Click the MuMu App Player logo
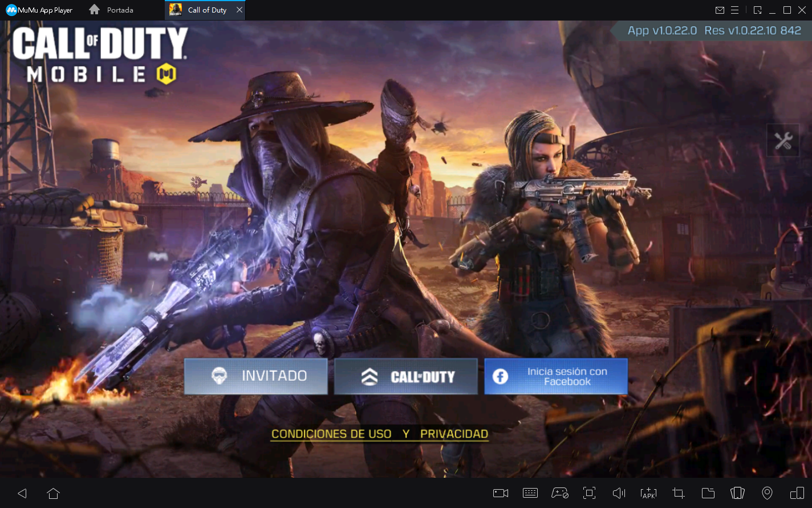 tap(39, 10)
